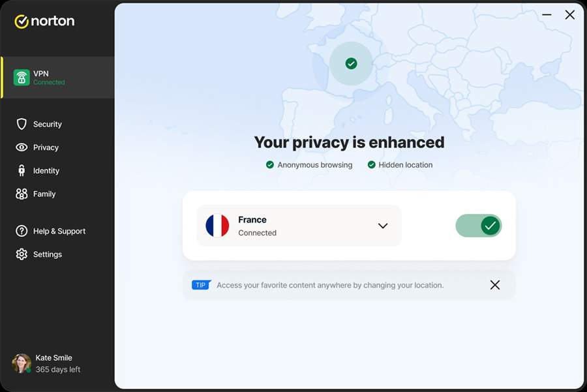Click the Identity icon in sidebar
This screenshot has height=392, width=587.
click(22, 171)
